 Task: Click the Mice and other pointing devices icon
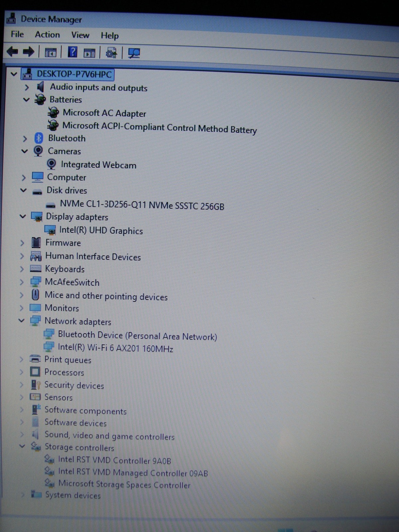coord(35,295)
